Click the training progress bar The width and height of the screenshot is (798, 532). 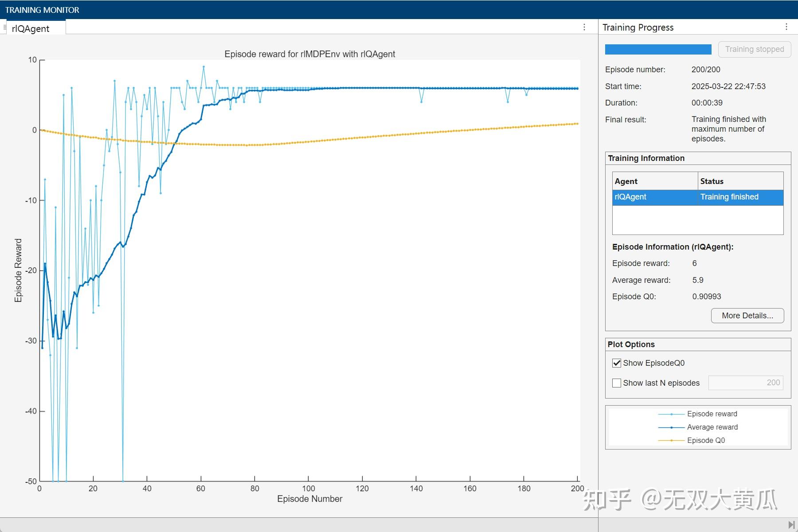pyautogui.click(x=658, y=49)
